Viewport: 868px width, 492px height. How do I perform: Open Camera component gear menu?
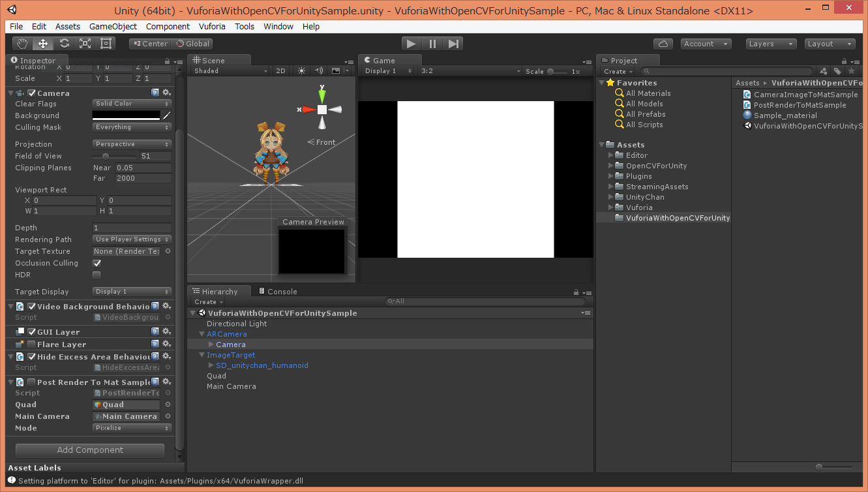point(167,93)
